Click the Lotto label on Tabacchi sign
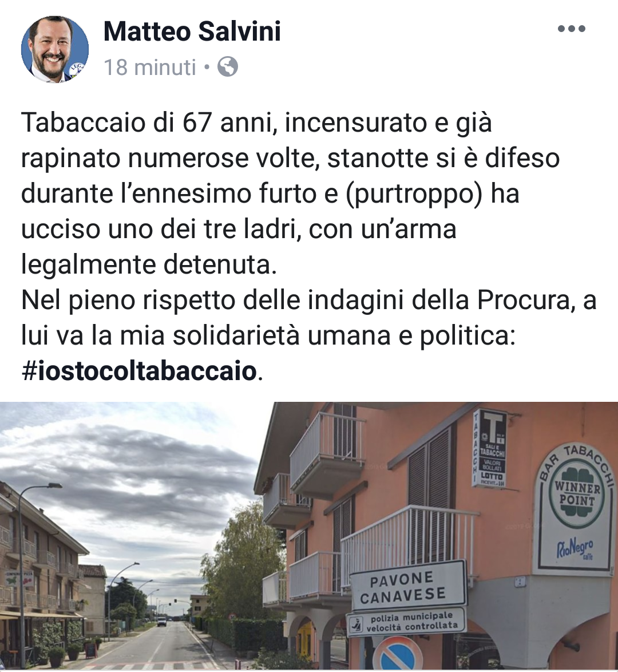Viewport: 618px width, 672px height. click(x=491, y=476)
